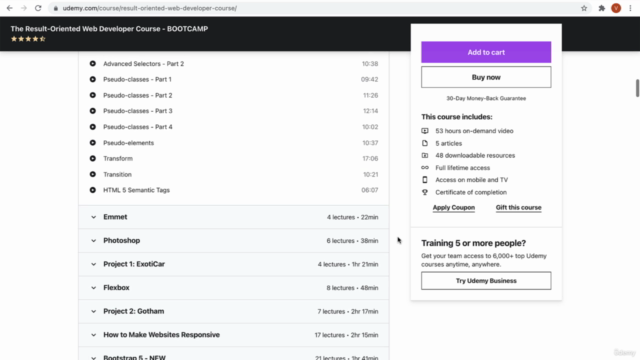Open the Chrome three-dot menu

coord(631,8)
